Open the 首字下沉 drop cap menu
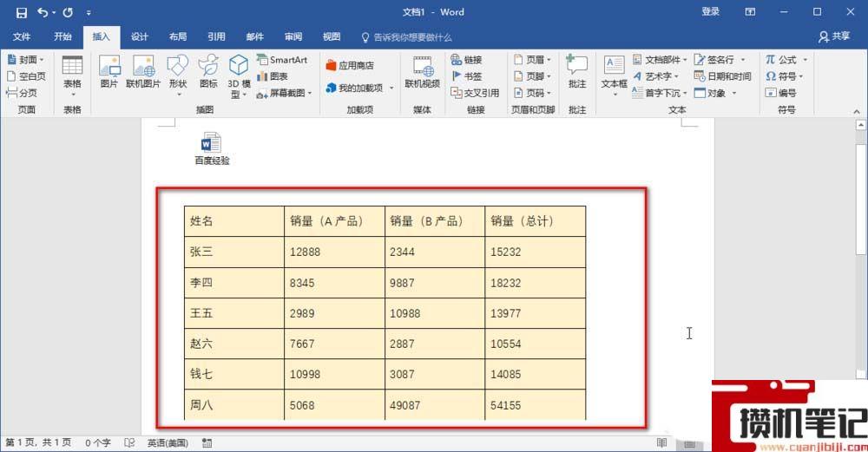The height and width of the screenshot is (452, 868). pyautogui.click(x=660, y=93)
